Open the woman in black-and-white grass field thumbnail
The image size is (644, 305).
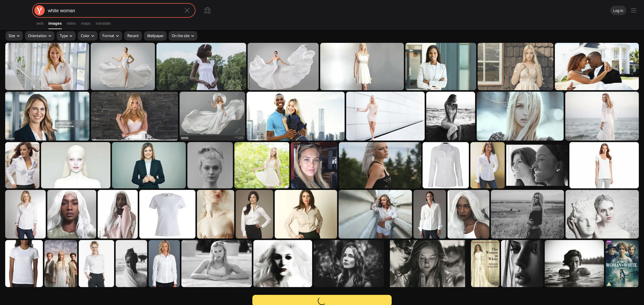pyautogui.click(x=527, y=214)
